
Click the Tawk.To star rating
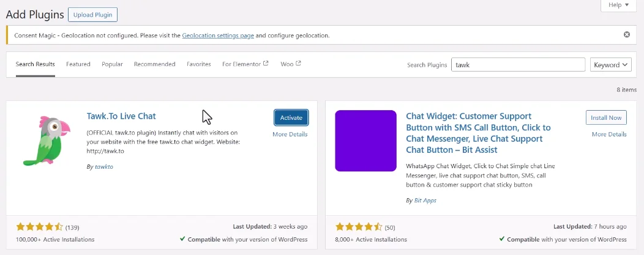coord(39,227)
